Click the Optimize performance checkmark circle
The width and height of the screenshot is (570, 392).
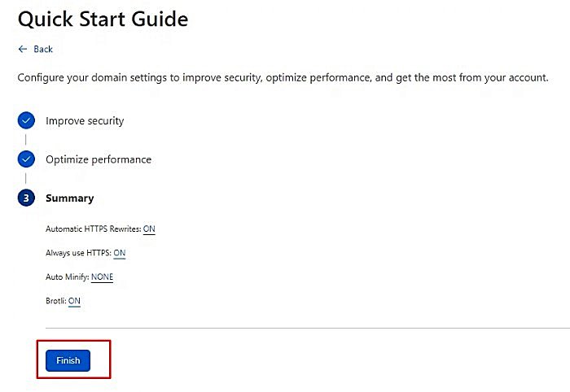click(x=26, y=159)
